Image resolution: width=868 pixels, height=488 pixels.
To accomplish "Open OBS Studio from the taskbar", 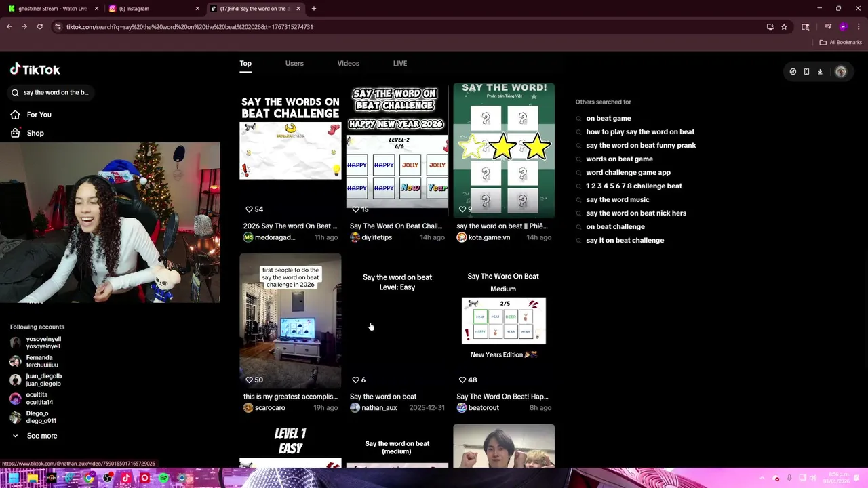I will 107,478.
